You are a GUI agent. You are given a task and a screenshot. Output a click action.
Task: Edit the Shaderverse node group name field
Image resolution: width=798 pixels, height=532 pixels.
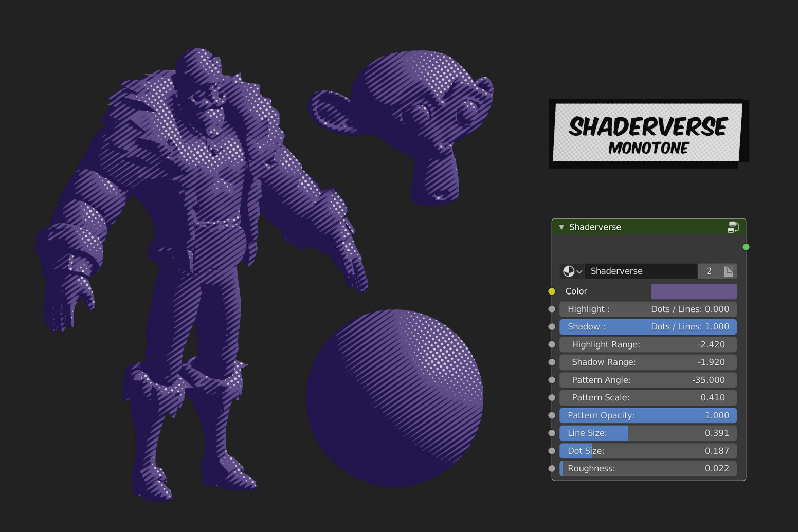coord(641,271)
